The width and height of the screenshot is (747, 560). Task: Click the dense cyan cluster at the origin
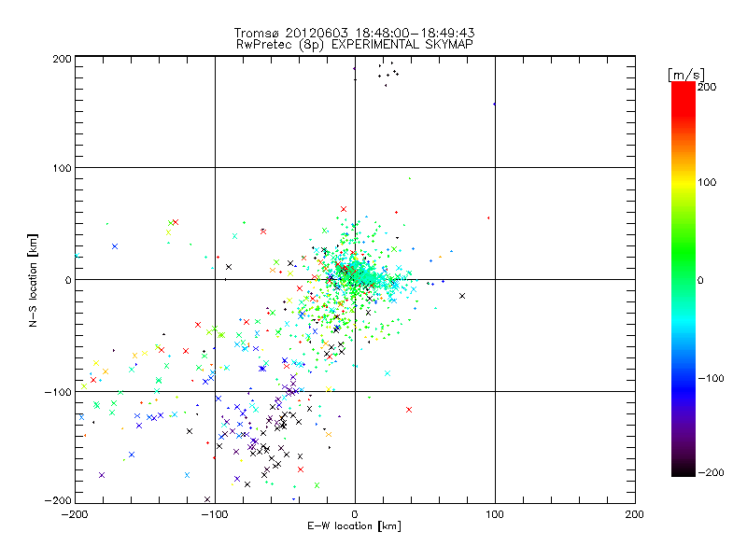coord(362,276)
